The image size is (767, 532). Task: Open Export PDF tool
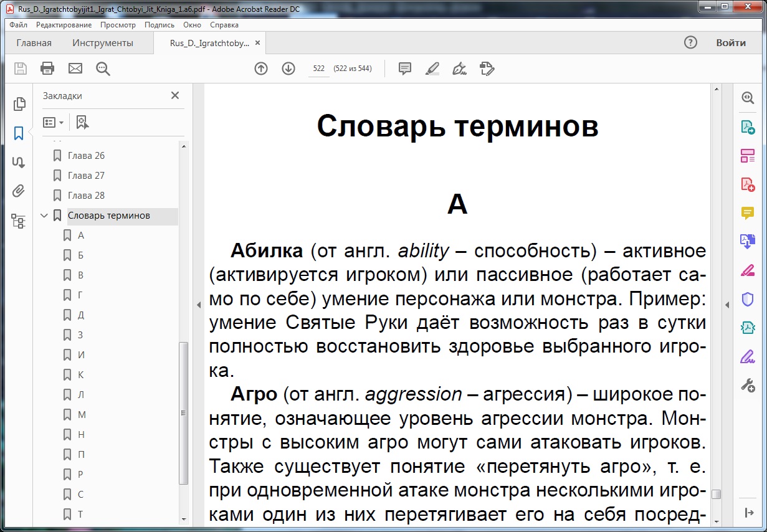point(748,127)
